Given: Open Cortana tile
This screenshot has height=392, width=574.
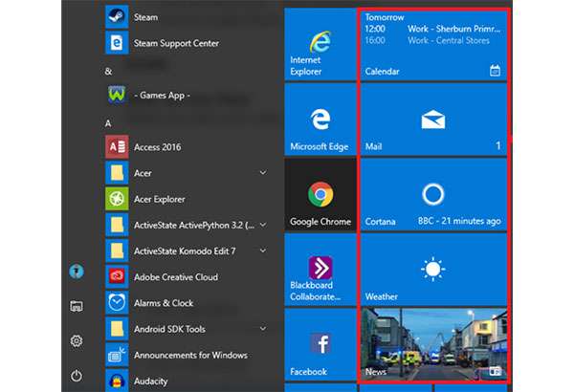Looking at the screenshot, I should 432,194.
